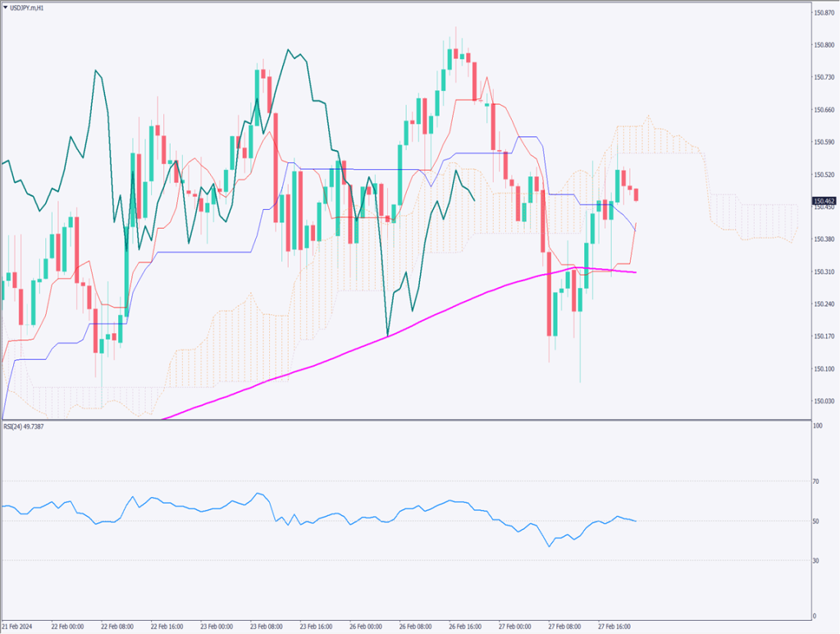
Task: Click the RSI 50 level label
Action: [815, 521]
